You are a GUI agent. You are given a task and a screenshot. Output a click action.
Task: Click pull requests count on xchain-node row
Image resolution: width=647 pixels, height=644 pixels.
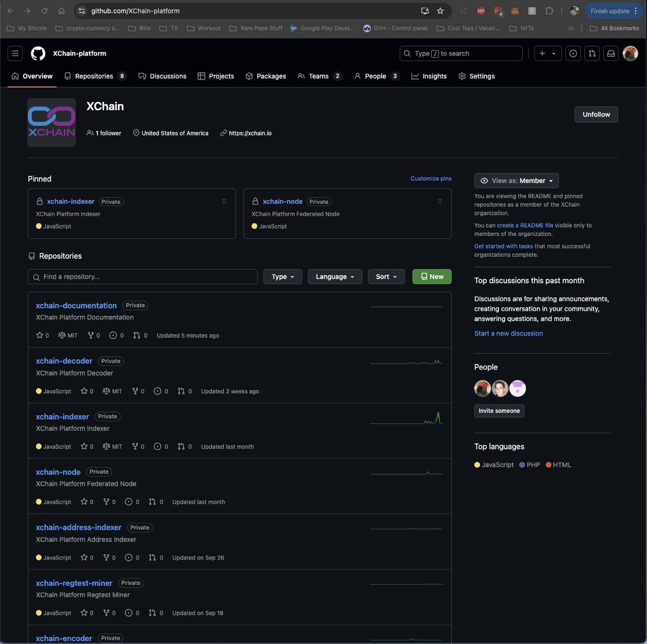(x=156, y=502)
